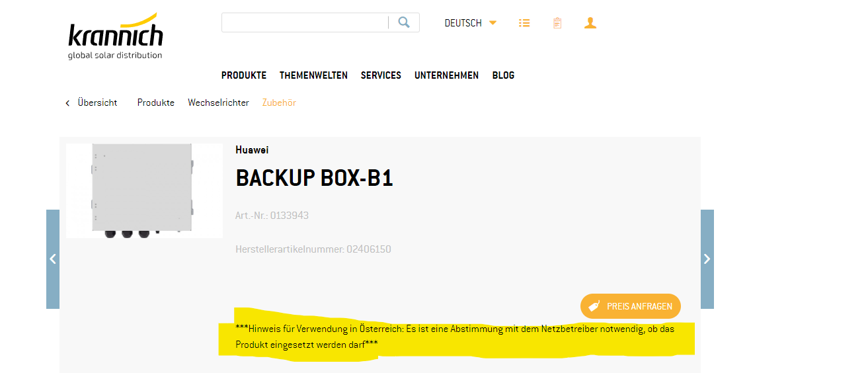Open the DEUTSCH language dropdown
The height and width of the screenshot is (373, 868).
click(x=470, y=22)
